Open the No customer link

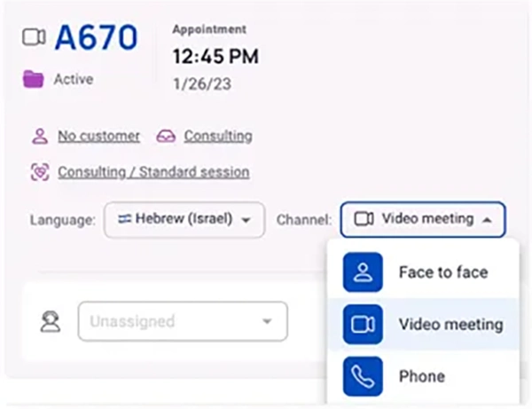click(x=98, y=136)
